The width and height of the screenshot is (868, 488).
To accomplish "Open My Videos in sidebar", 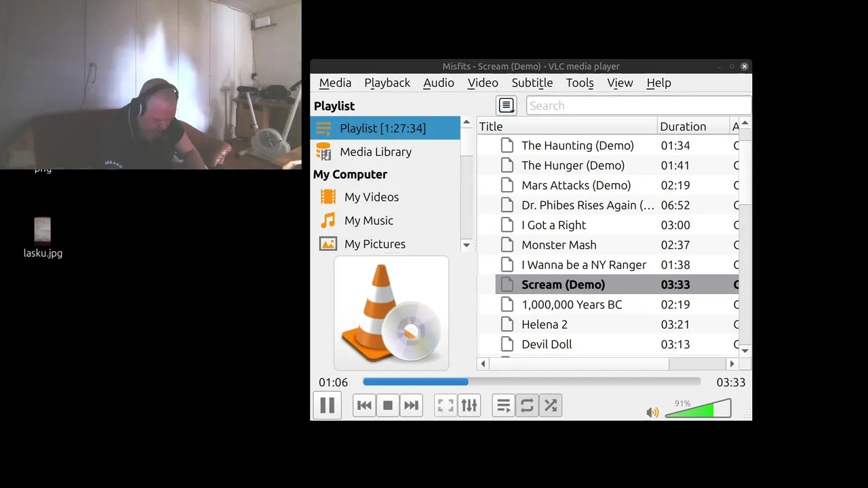I will point(385,197).
